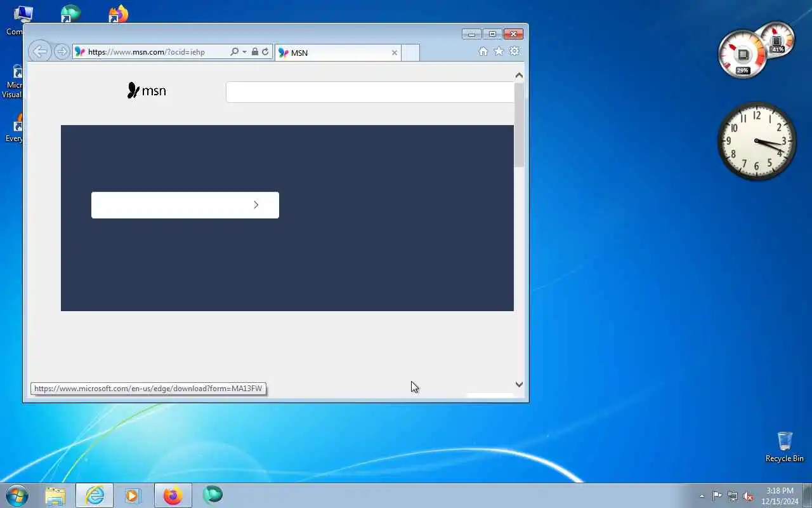Click the Show desktop button
The image size is (812, 508).
(x=807, y=495)
